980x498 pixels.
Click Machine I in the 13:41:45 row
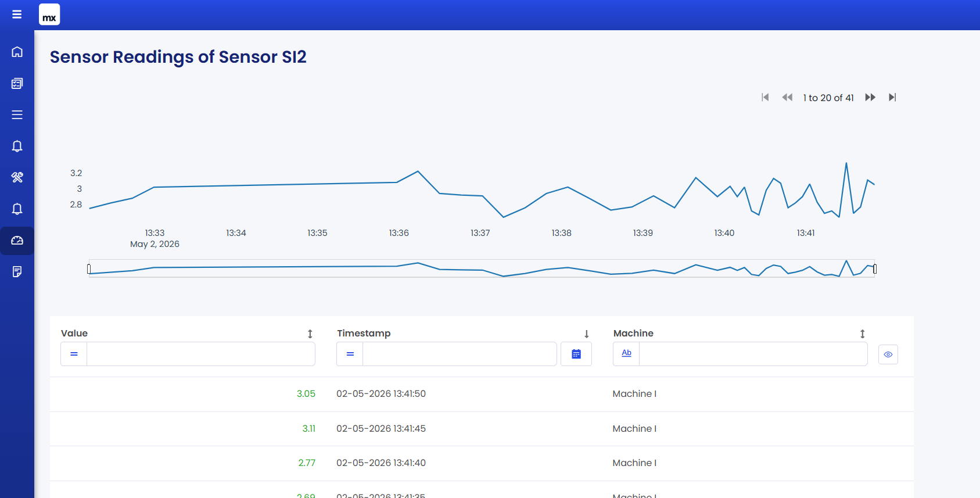[634, 428]
